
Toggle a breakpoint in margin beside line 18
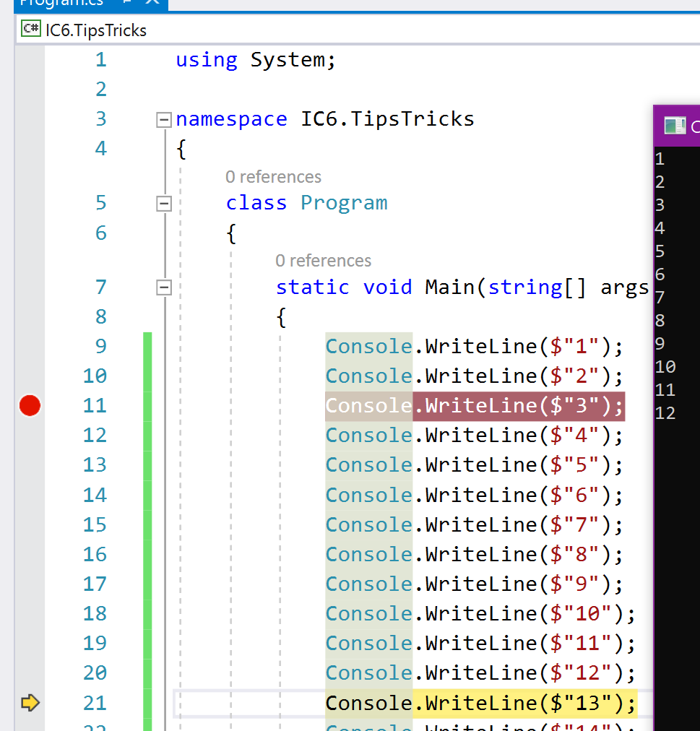[x=30, y=614]
